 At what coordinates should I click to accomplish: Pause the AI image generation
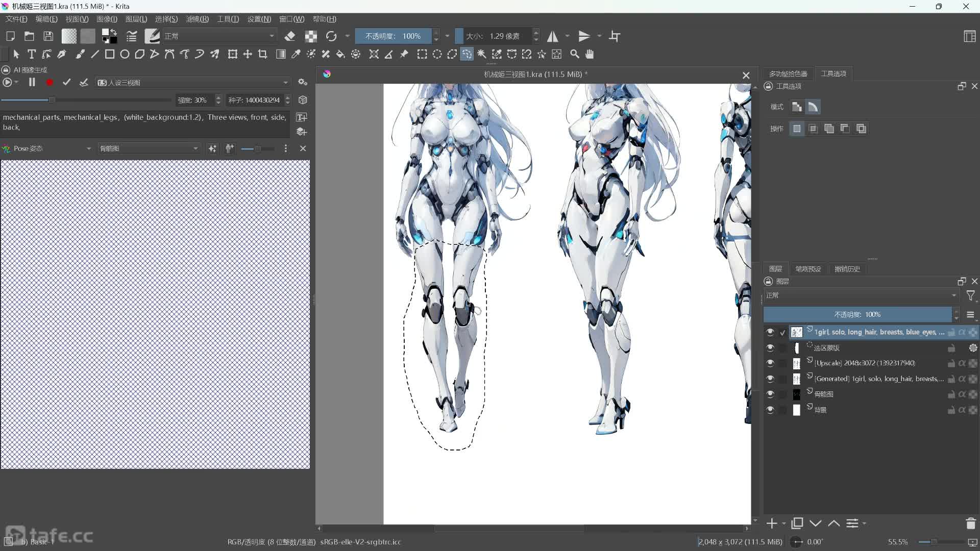click(32, 82)
